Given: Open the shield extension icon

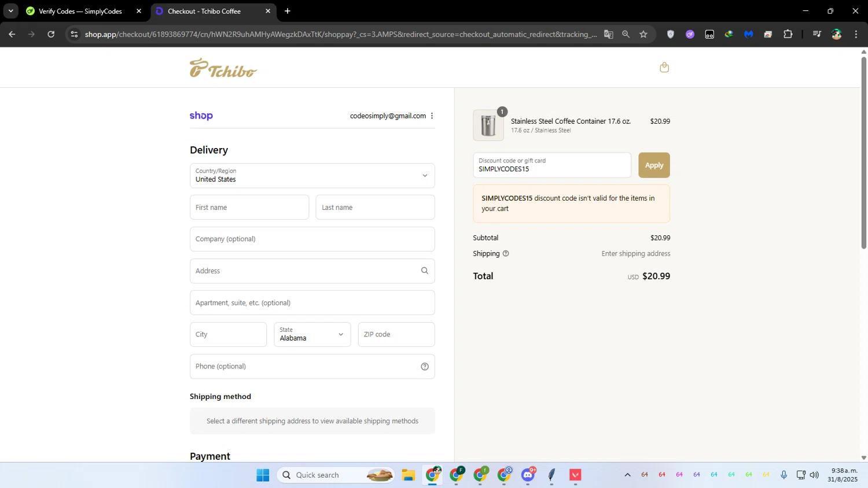Looking at the screenshot, I should pos(671,34).
